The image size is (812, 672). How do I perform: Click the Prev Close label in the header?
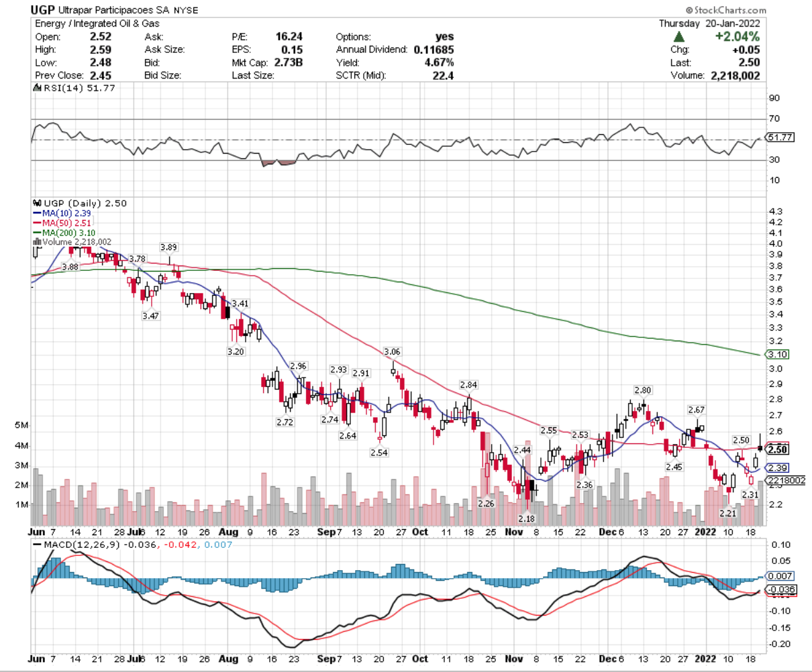[60, 76]
